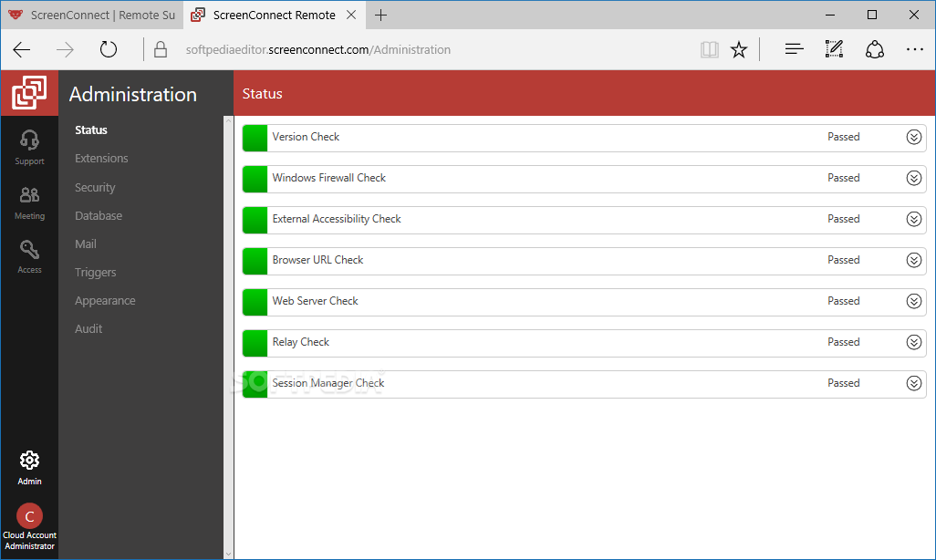The width and height of the screenshot is (936, 560).
Task: Close the ScreenConnect Remote tab
Action: click(x=351, y=15)
